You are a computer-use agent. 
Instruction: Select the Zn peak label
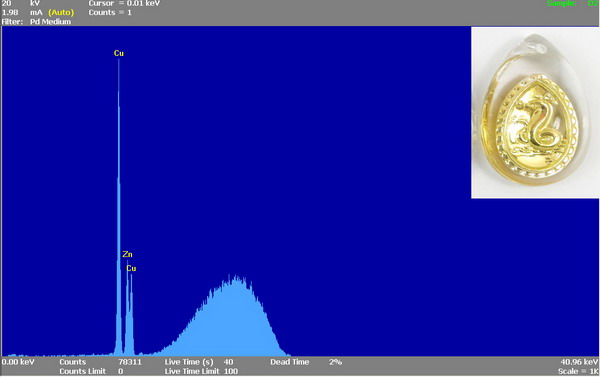[127, 254]
